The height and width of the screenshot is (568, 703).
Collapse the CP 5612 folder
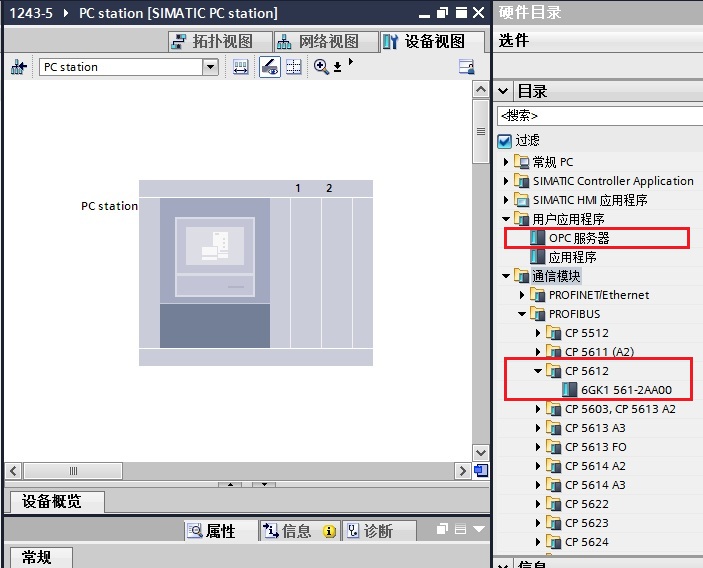point(538,371)
